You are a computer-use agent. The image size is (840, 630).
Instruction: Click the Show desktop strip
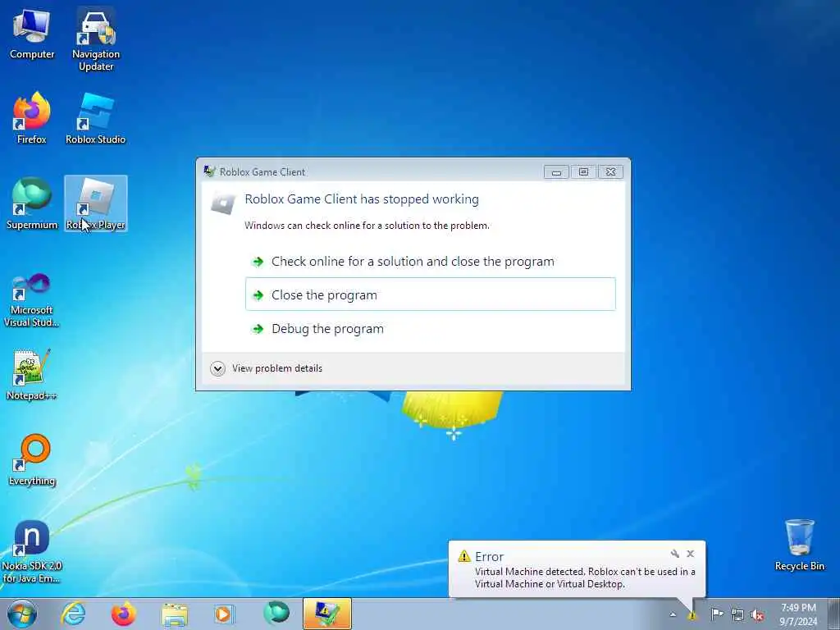point(833,614)
